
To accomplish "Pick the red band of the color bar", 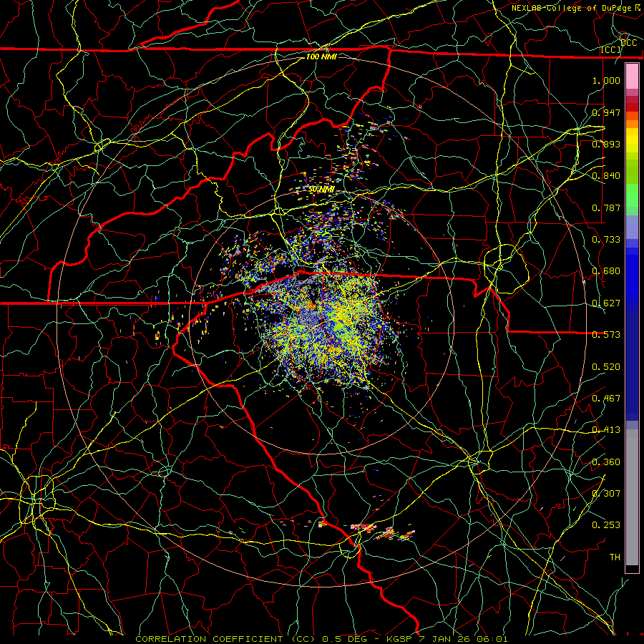I will pos(632,107).
